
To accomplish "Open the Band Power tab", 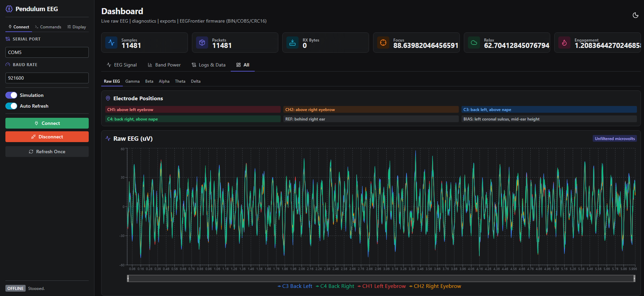I will pos(164,65).
